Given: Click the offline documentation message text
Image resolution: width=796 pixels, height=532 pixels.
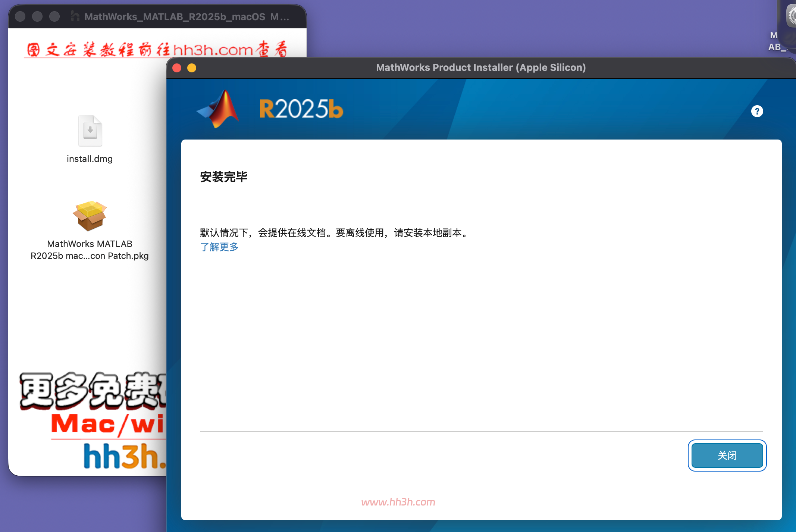Looking at the screenshot, I should (335, 233).
